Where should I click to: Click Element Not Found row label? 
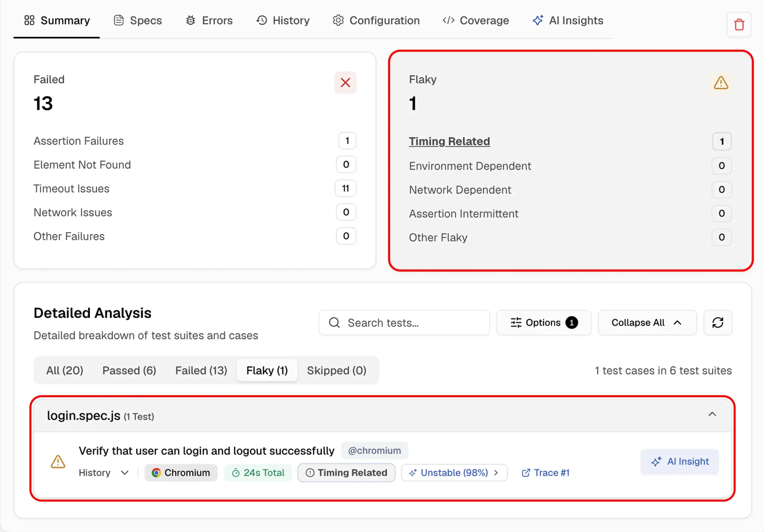[x=82, y=165]
